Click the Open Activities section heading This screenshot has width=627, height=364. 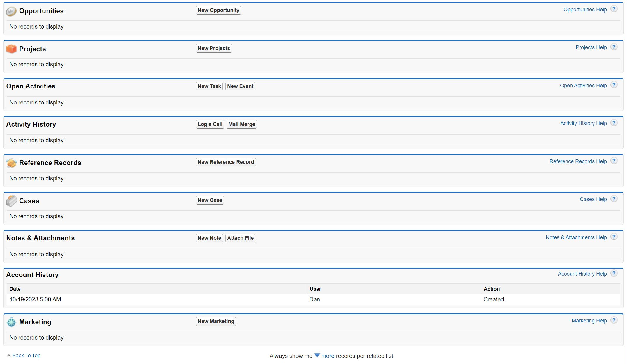coord(31,86)
